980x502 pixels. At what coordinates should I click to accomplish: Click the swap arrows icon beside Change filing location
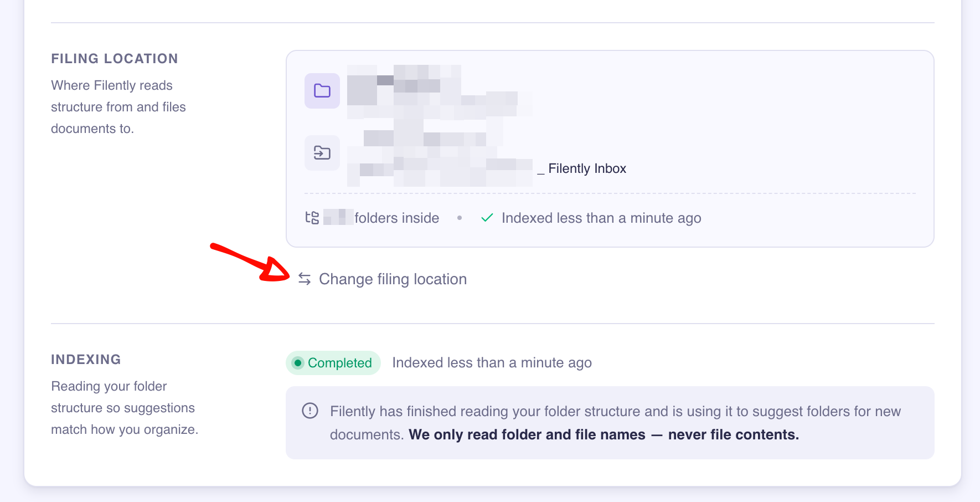(x=305, y=279)
